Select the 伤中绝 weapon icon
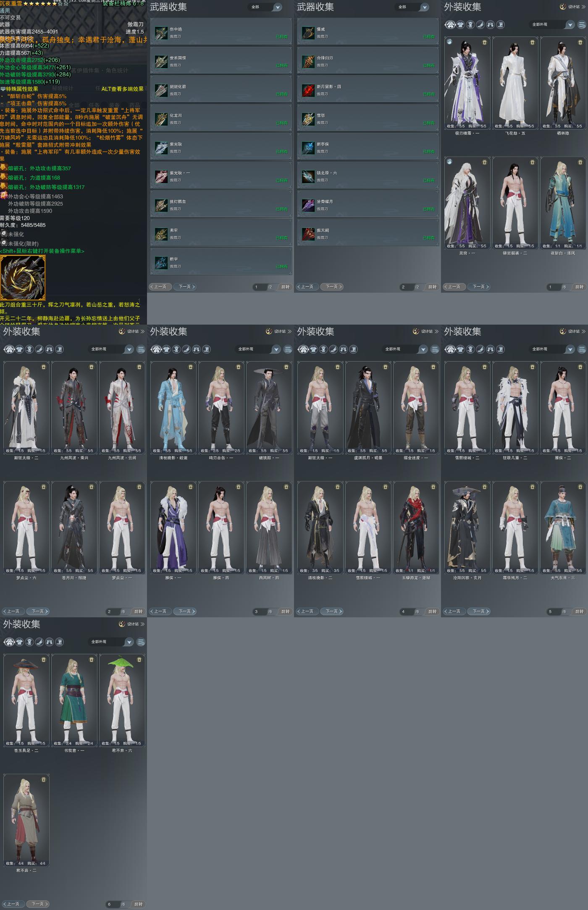The height and width of the screenshot is (910, 588). pos(161,33)
